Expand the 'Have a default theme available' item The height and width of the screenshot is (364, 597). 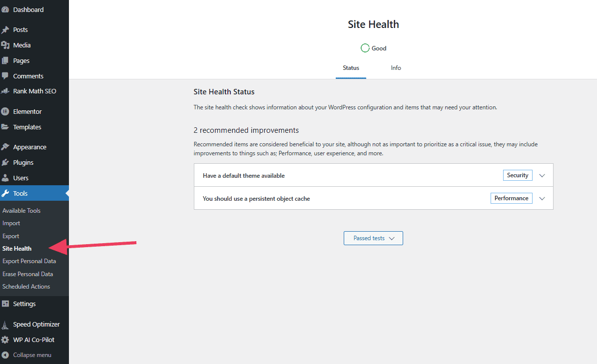(542, 175)
